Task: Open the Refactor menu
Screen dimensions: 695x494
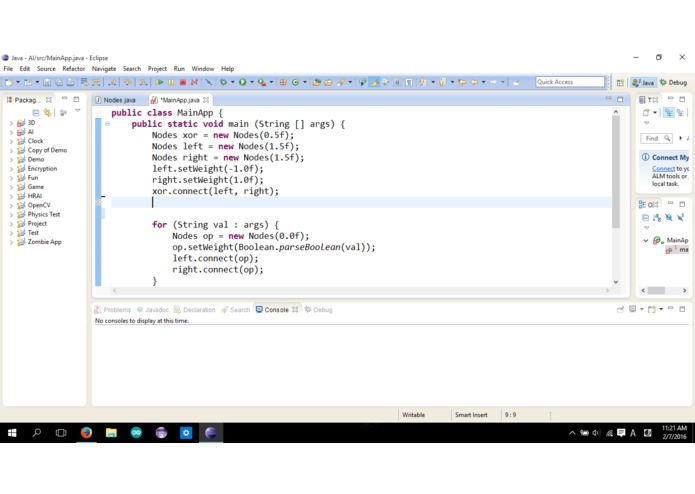Action: tap(74, 69)
